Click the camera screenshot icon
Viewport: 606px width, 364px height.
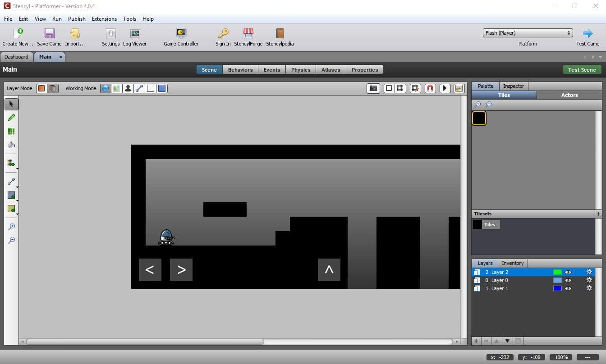click(x=373, y=88)
